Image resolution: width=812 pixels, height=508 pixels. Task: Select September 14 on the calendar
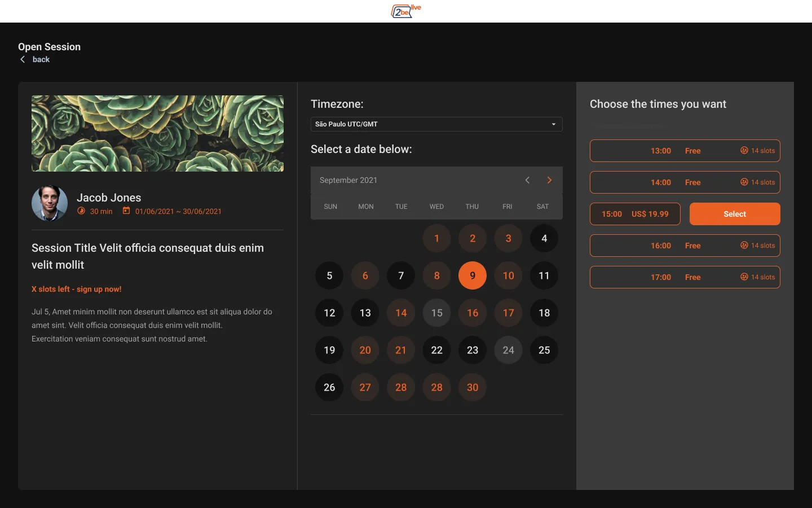pyautogui.click(x=401, y=313)
